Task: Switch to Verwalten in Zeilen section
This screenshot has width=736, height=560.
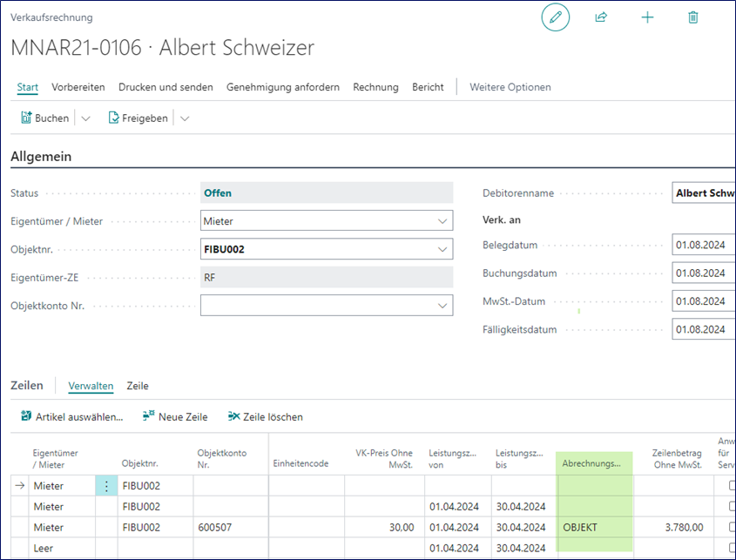Action: coord(91,385)
